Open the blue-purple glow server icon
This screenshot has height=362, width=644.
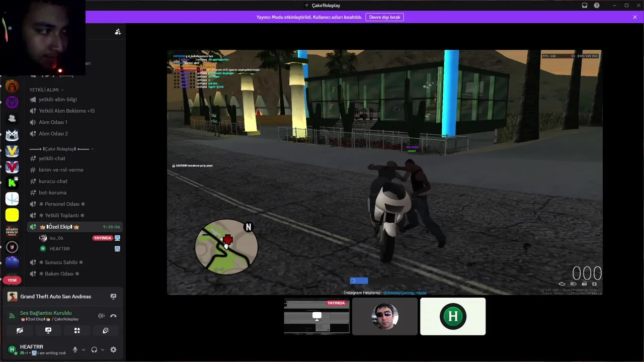[x=12, y=263]
